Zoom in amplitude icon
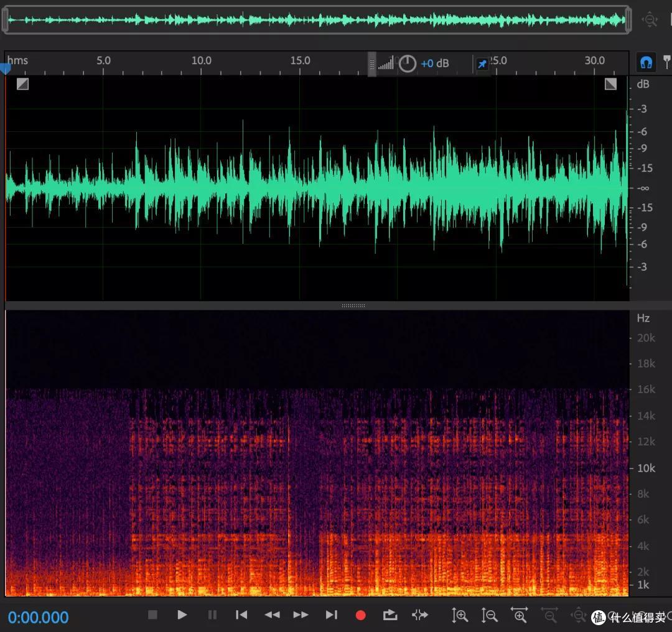Image resolution: width=672 pixels, height=632 pixels. (459, 615)
